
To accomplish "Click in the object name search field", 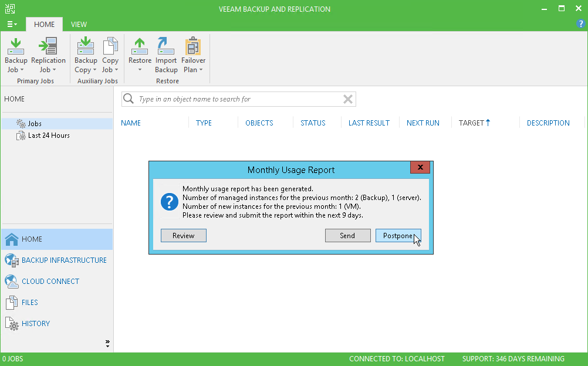I will click(x=238, y=99).
